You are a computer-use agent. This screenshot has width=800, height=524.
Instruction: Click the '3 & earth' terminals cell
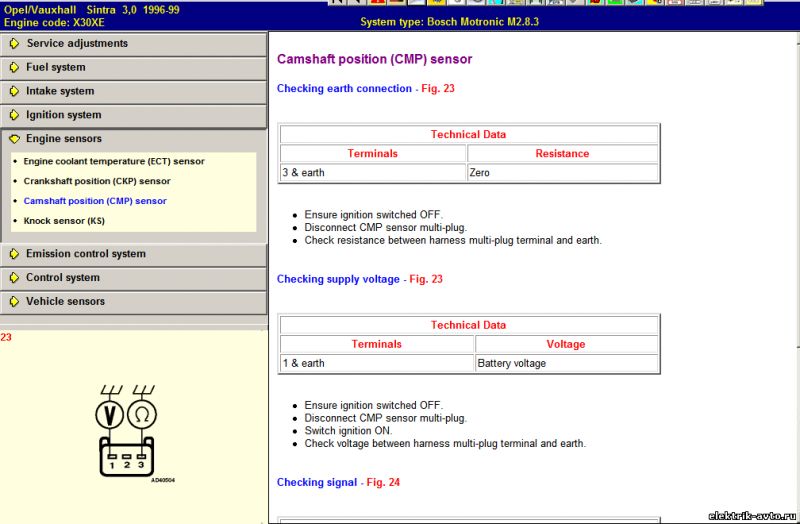coord(373,172)
